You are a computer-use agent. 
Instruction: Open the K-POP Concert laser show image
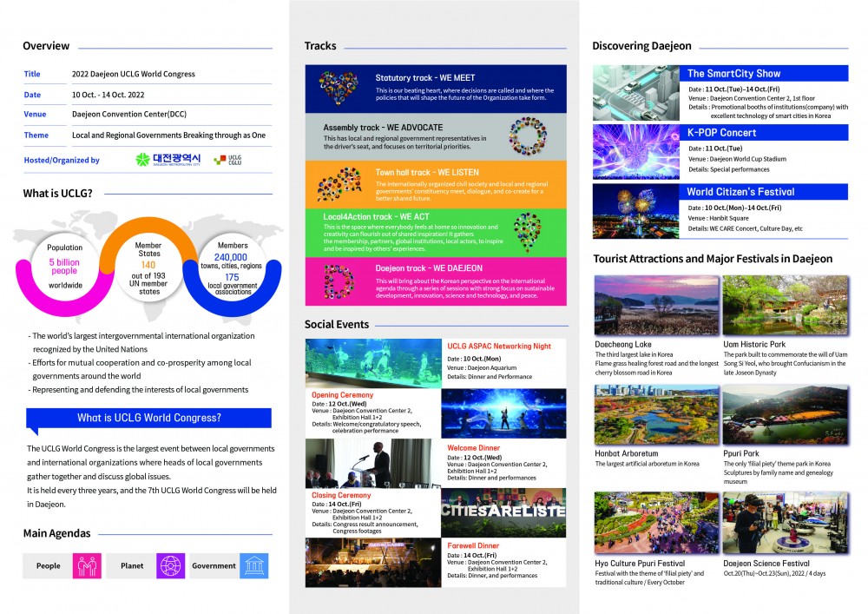pos(636,152)
